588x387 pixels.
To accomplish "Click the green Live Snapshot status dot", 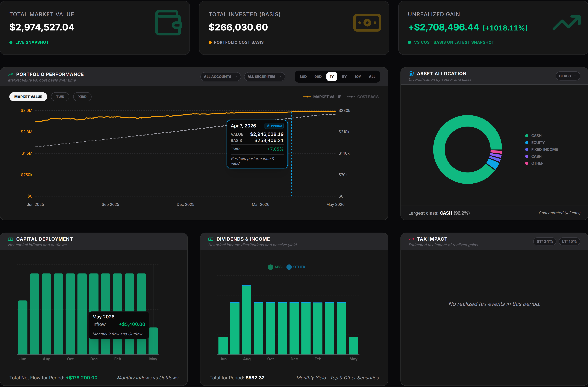I will [x=11, y=42].
